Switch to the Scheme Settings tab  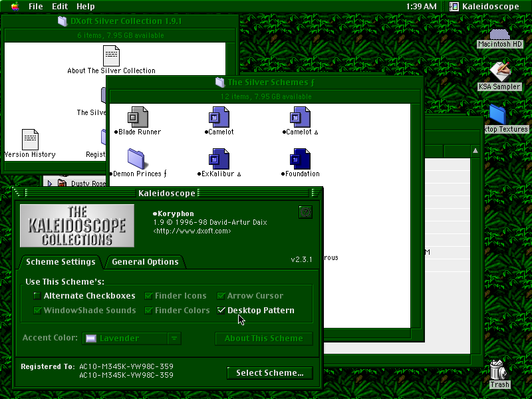pyautogui.click(x=61, y=261)
